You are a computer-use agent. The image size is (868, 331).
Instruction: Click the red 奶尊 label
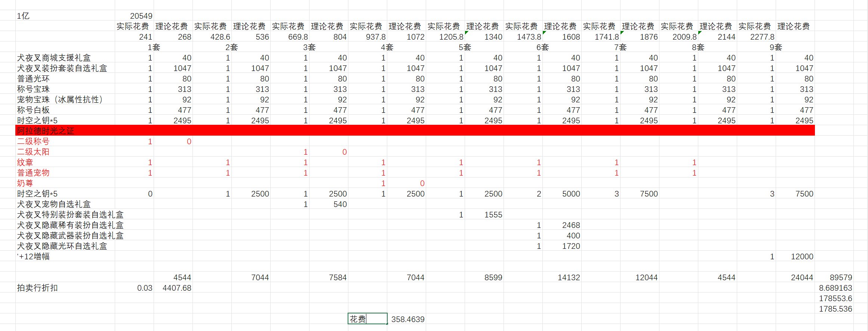[65, 183]
